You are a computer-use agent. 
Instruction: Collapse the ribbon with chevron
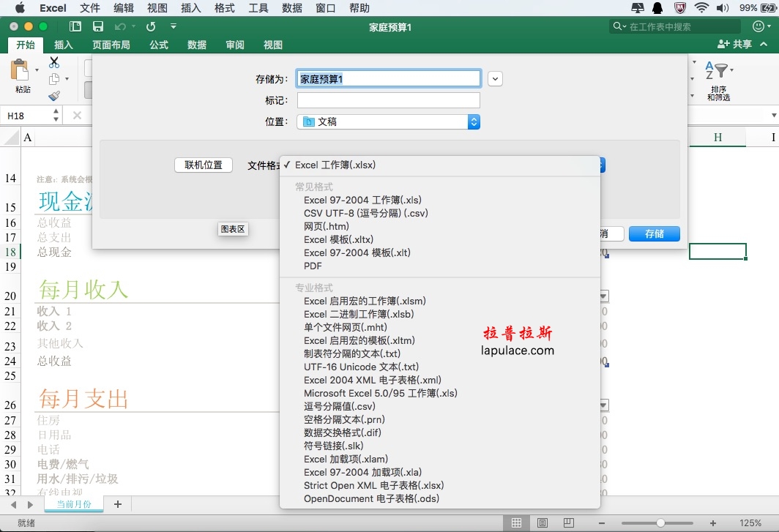click(x=764, y=44)
